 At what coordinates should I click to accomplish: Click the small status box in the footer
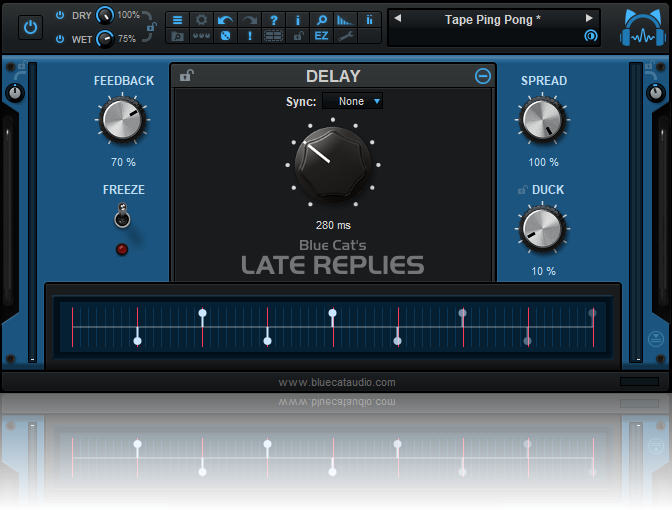click(x=639, y=381)
